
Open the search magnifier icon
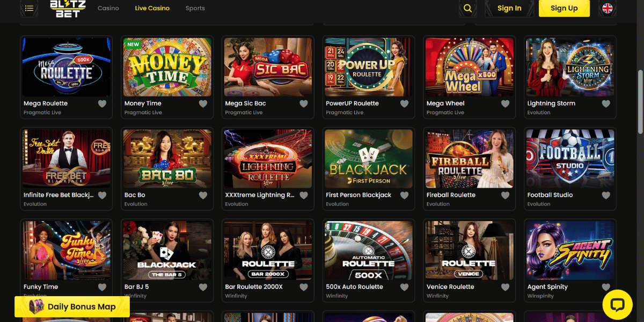(x=467, y=8)
